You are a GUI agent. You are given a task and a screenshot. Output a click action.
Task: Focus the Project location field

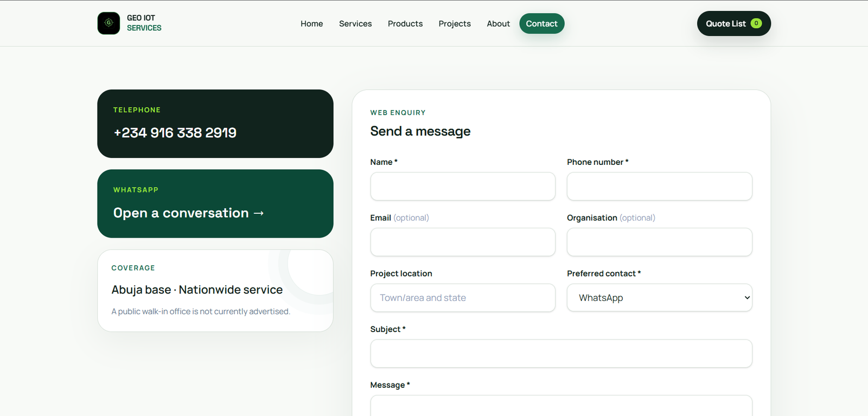[463, 298]
